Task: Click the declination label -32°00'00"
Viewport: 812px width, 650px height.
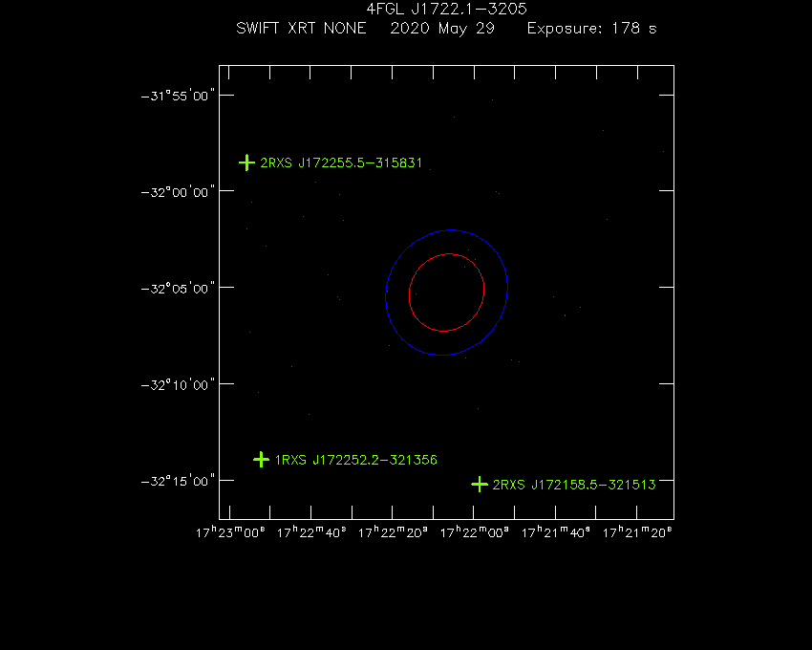Action: [178, 192]
